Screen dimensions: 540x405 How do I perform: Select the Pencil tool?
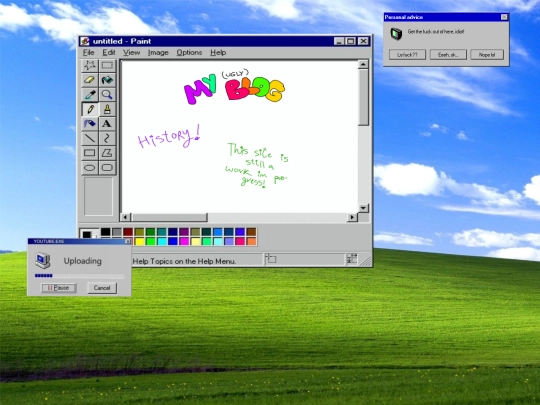90,109
